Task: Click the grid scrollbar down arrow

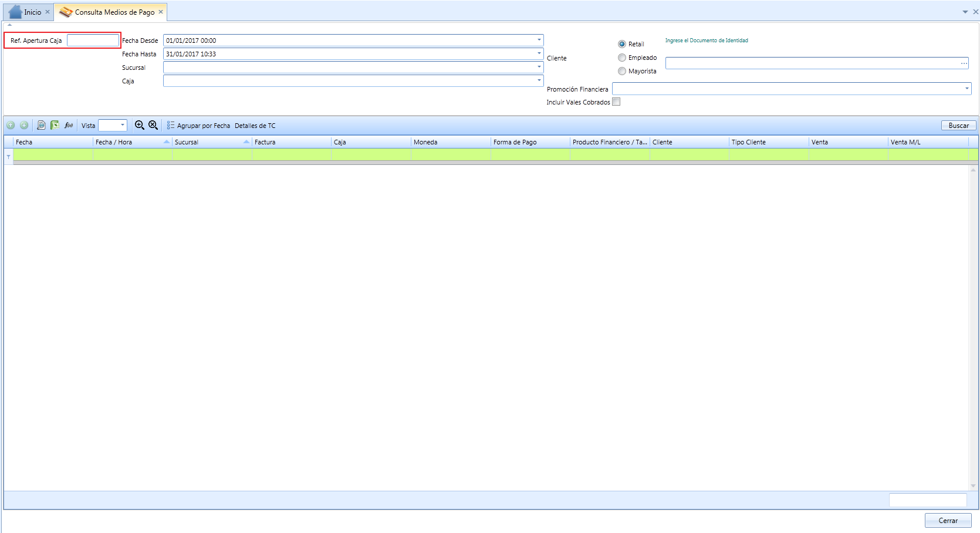Action: [974, 486]
